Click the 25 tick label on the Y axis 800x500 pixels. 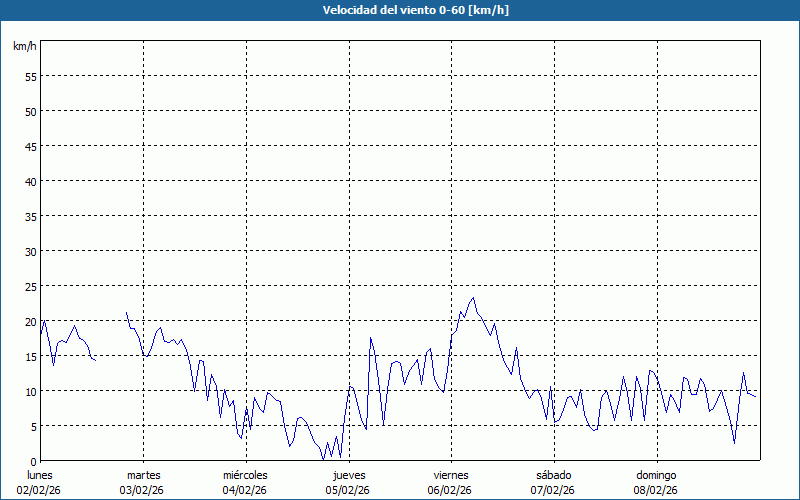pos(30,286)
